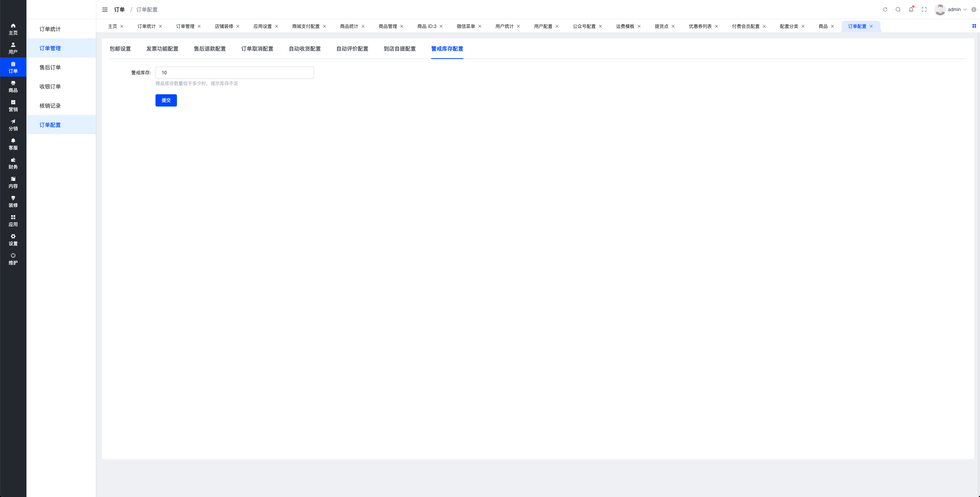
Task: Click the refresh icon in top bar
Action: [885, 10]
